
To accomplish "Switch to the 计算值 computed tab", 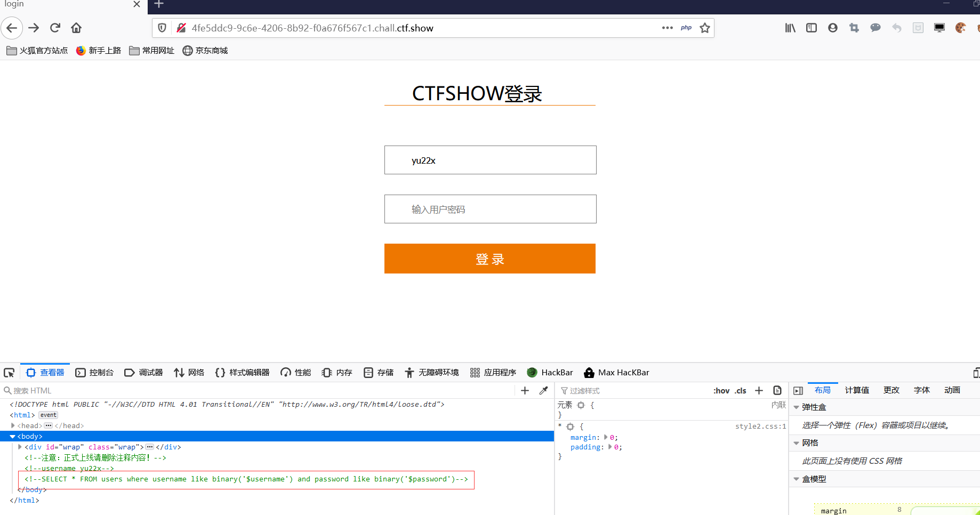I will [857, 390].
